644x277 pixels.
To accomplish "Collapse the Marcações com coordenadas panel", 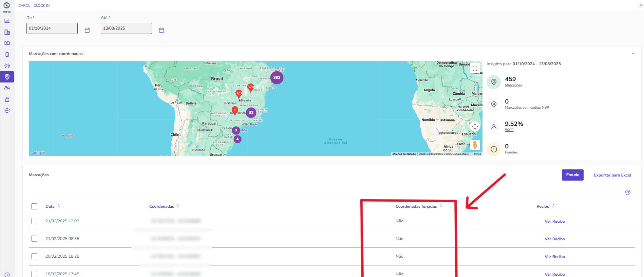I will click(633, 54).
